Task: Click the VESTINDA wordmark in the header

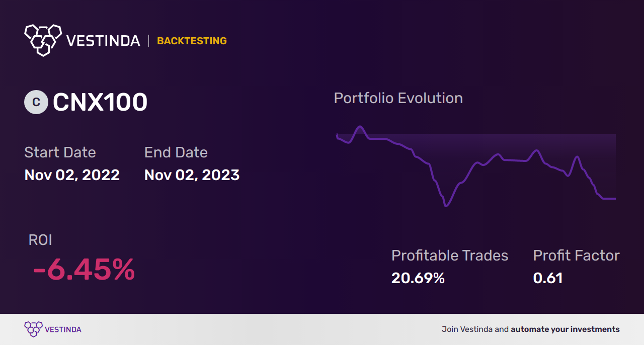Action: (x=103, y=41)
